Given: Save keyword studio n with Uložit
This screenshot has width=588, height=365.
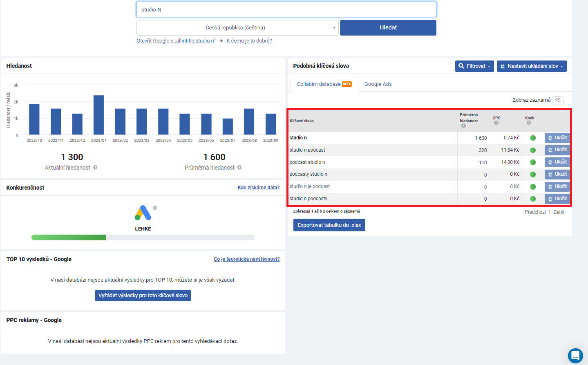Looking at the screenshot, I should [557, 138].
